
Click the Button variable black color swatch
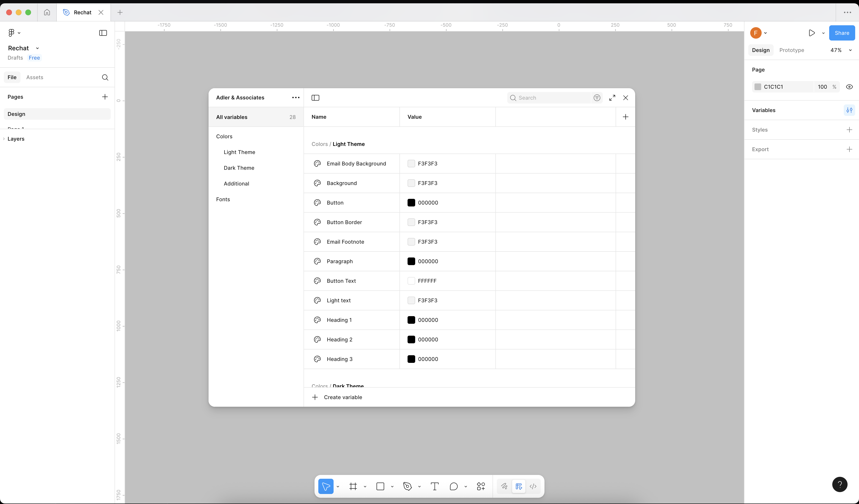point(411,203)
